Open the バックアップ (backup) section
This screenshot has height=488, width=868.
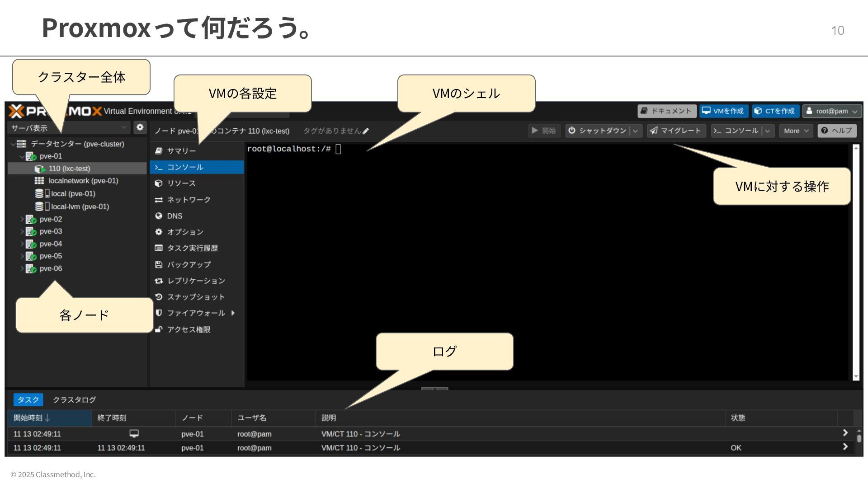click(x=189, y=264)
